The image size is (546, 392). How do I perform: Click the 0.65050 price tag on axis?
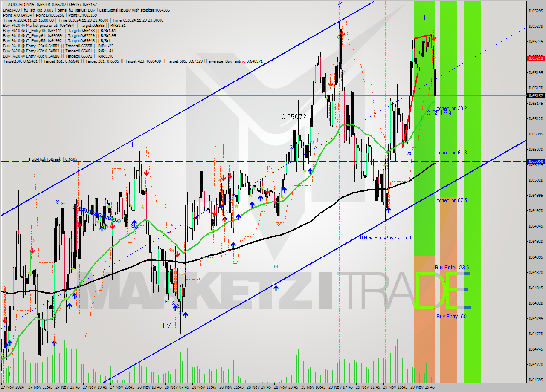pos(536,161)
